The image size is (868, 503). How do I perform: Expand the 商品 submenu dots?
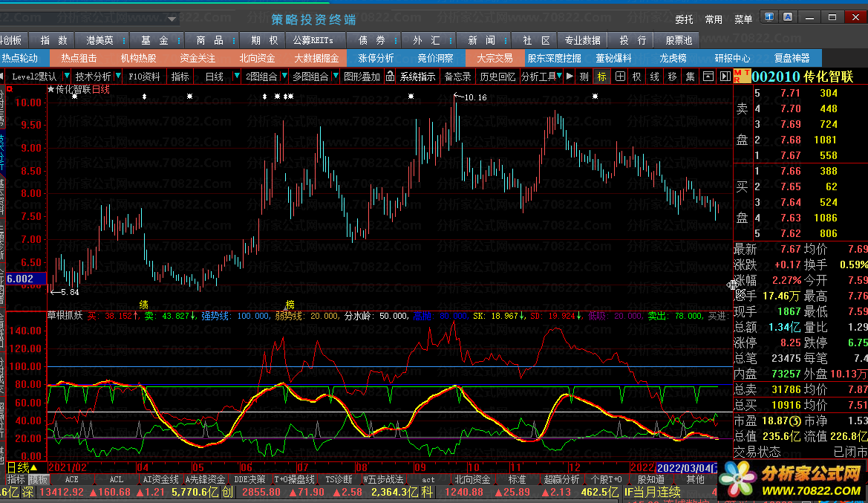234,40
